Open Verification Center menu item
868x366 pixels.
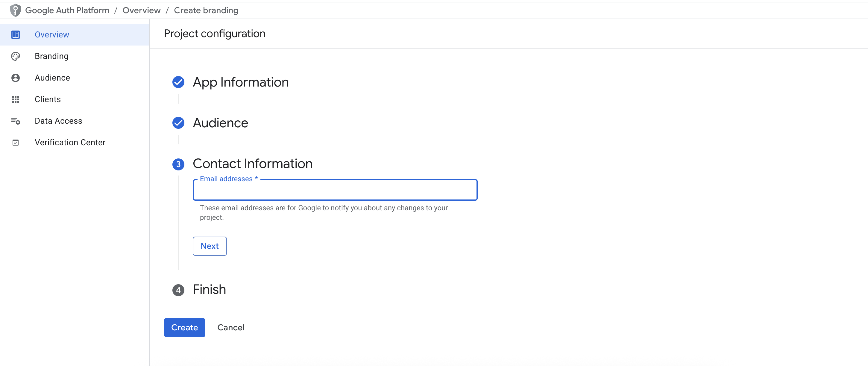(x=70, y=142)
